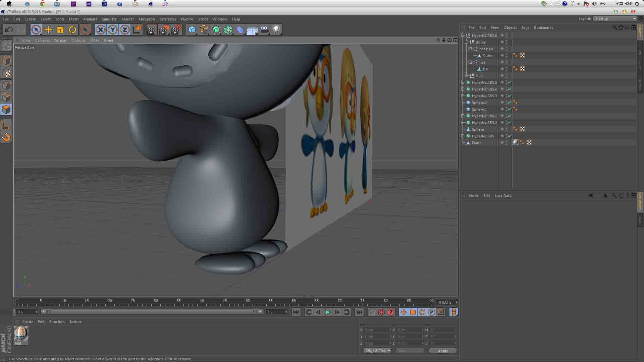Open the Layout Startup dropdown
Screen dimensions: 644x362
point(615,19)
